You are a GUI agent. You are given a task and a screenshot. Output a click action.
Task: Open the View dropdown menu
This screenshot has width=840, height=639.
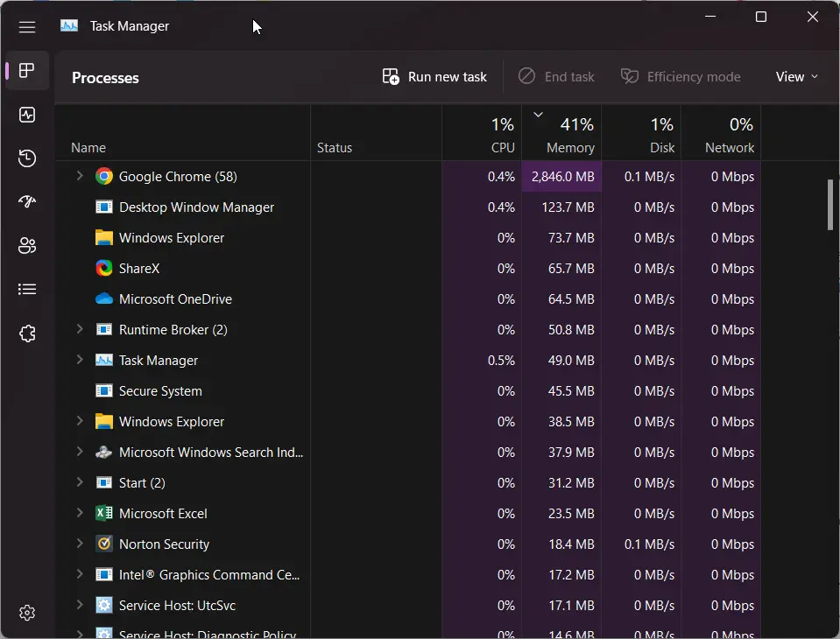tap(796, 77)
